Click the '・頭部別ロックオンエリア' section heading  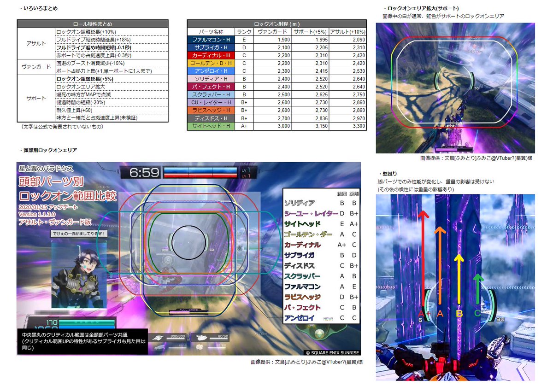tap(48, 150)
